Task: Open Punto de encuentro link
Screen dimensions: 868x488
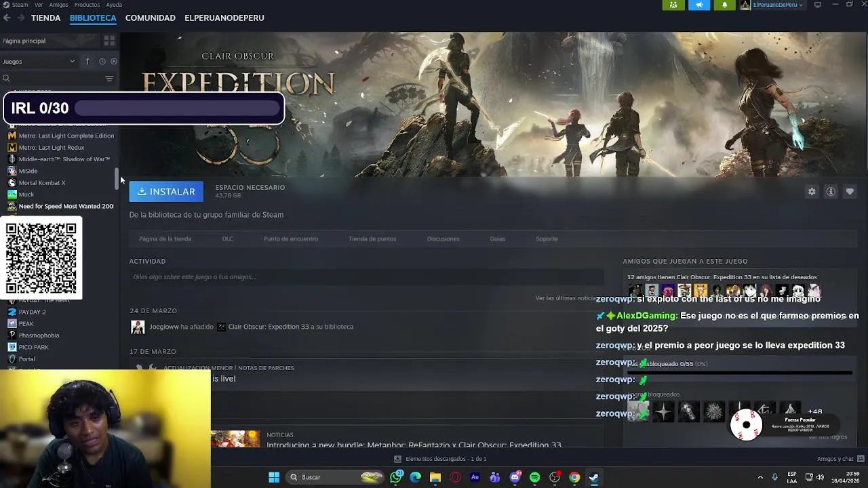Action: pos(291,239)
